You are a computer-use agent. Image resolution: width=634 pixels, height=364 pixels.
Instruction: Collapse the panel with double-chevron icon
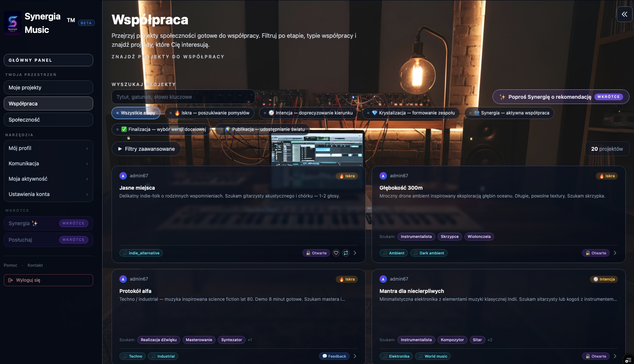[624, 14]
